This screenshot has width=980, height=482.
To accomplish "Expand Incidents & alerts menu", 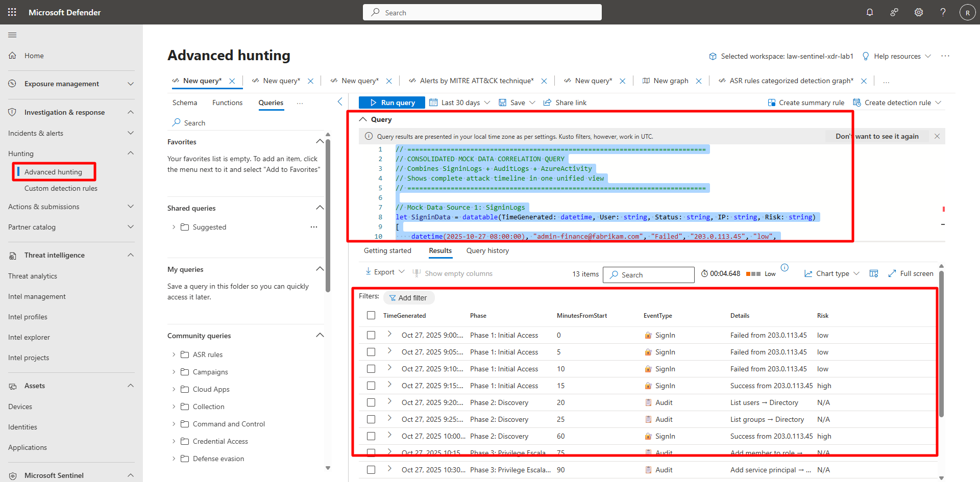I will (131, 133).
